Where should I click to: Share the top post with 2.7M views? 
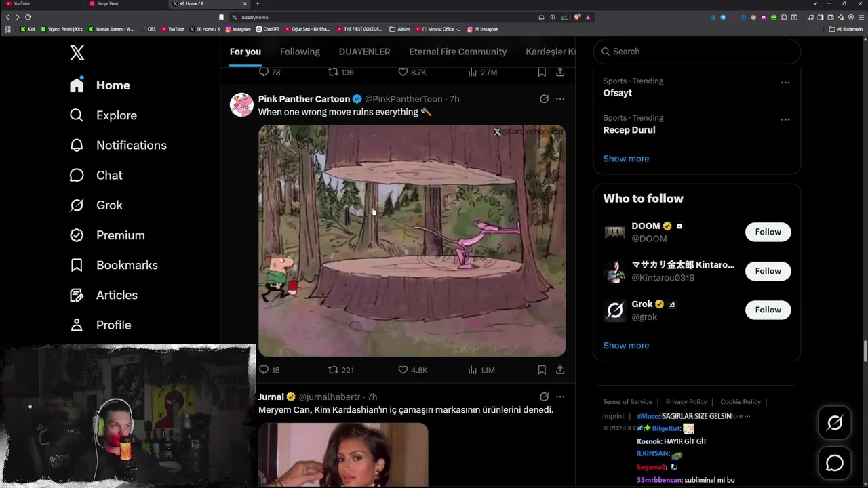pos(560,72)
